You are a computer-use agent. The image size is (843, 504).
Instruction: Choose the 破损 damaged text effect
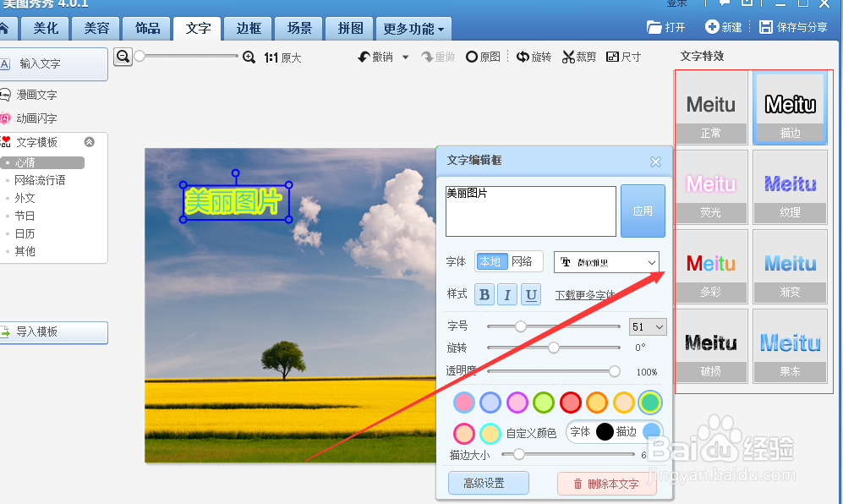pyautogui.click(x=711, y=346)
